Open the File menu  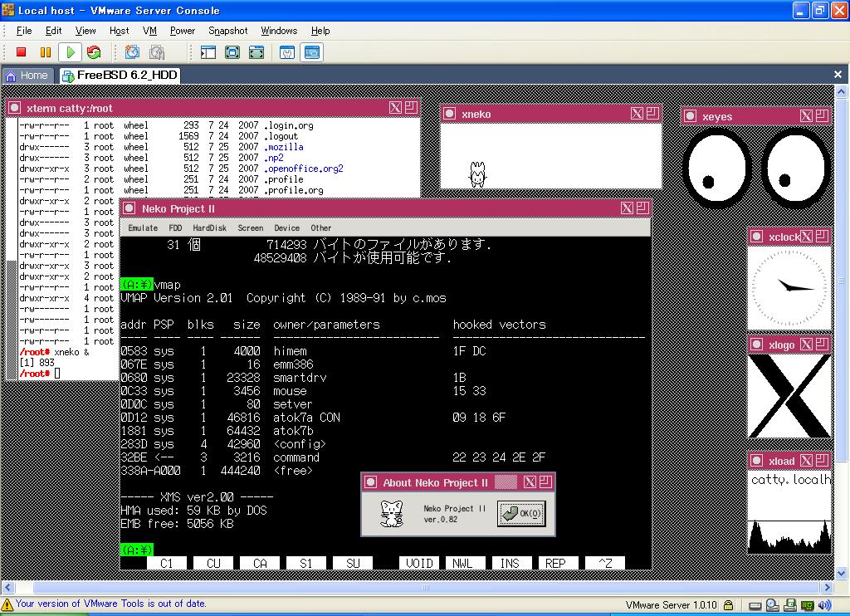[x=24, y=31]
